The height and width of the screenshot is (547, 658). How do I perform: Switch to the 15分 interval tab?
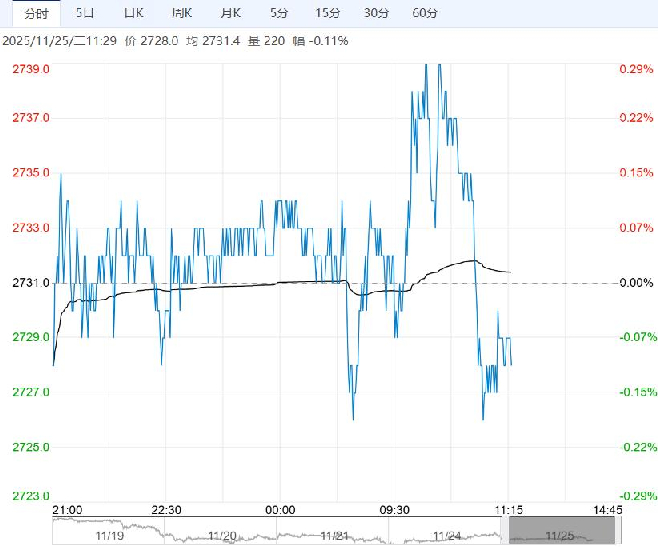click(x=327, y=13)
